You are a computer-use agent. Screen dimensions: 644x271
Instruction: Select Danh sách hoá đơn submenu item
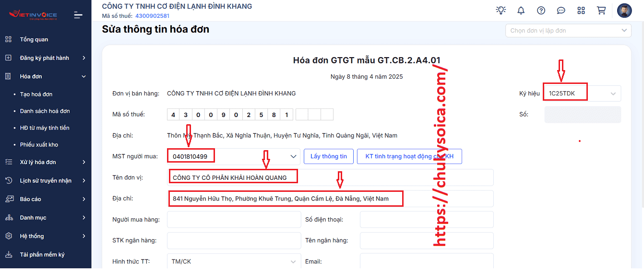pos(45,111)
